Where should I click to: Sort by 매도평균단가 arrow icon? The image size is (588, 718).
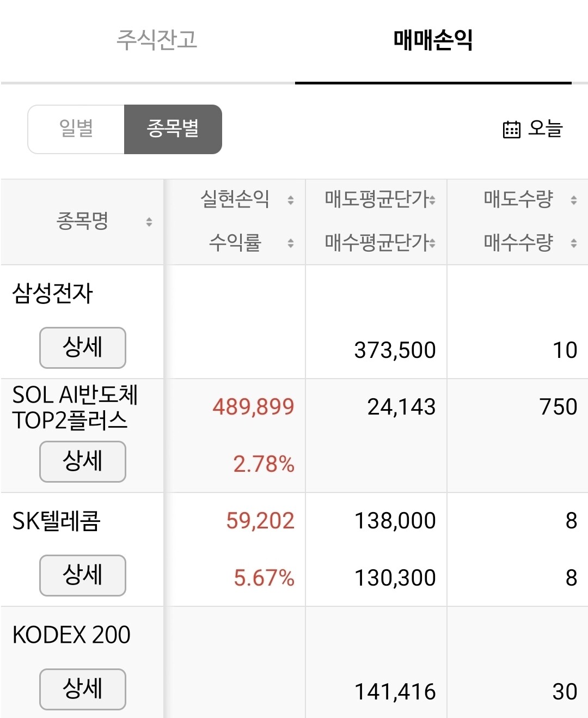[x=432, y=200]
